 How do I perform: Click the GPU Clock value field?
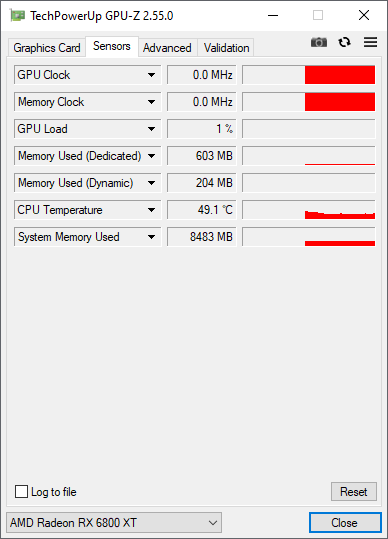(202, 75)
